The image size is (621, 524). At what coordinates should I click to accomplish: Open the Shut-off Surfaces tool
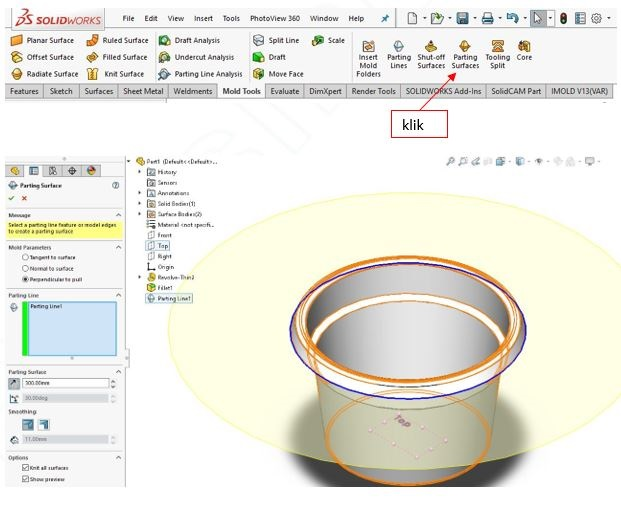coord(431,46)
